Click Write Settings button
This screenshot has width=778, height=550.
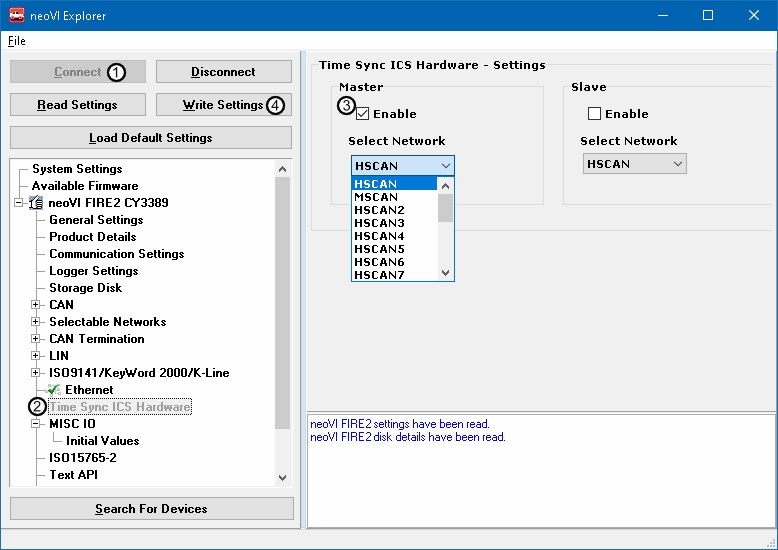pos(223,105)
